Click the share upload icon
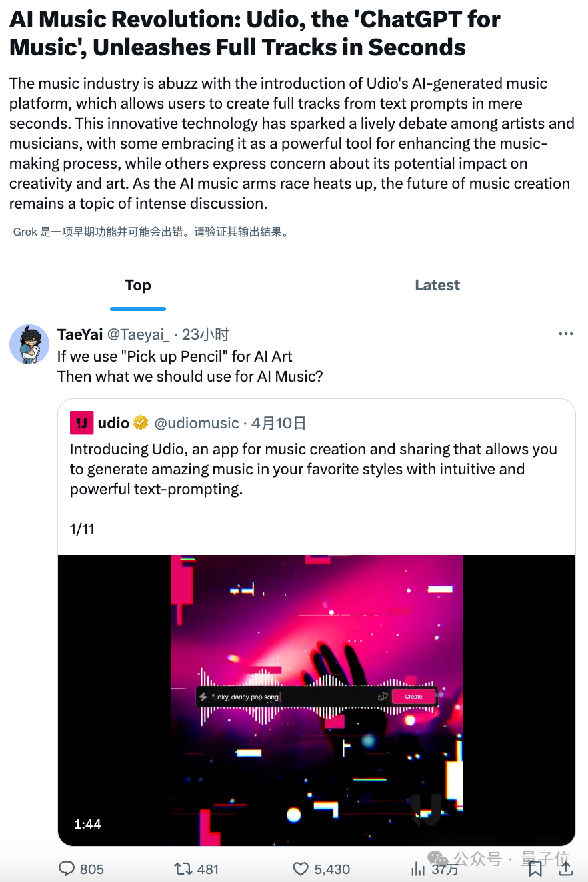The image size is (588, 882). pos(566,868)
